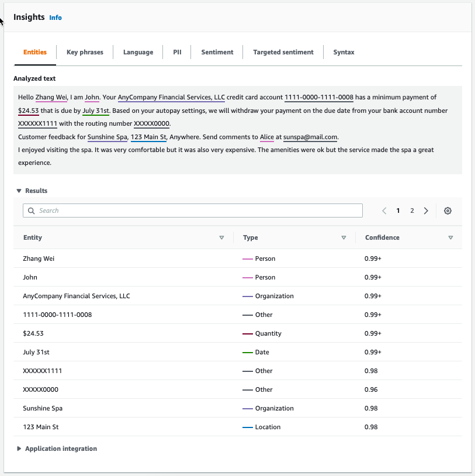
Task: Click the search magnifier icon
Action: click(x=32, y=211)
